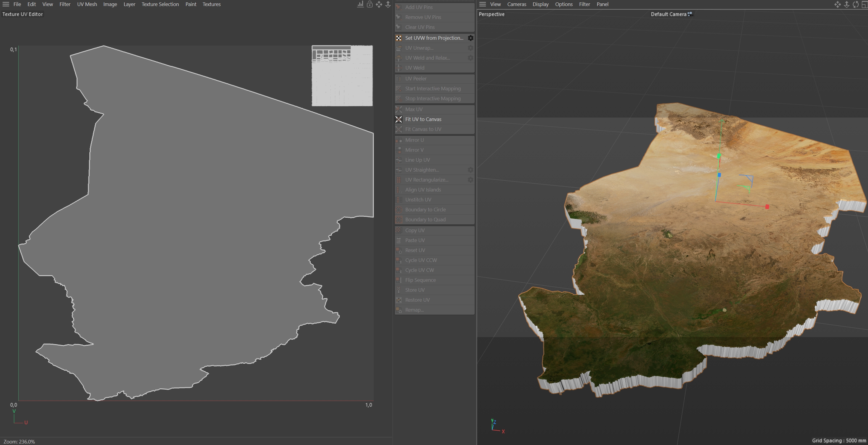868x445 pixels.
Task: Click the texture thumbnail in UV canvas corner
Action: coord(342,76)
